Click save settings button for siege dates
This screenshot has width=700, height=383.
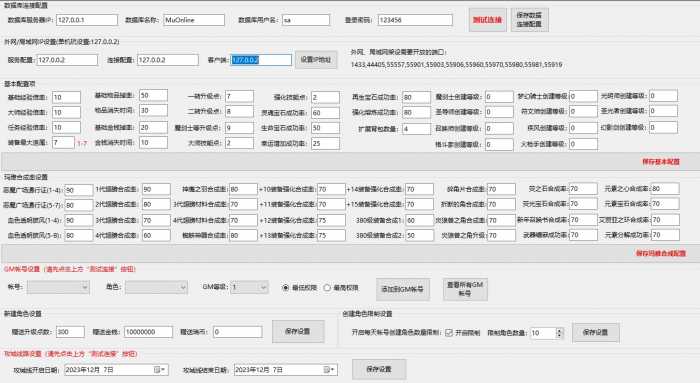(379, 369)
